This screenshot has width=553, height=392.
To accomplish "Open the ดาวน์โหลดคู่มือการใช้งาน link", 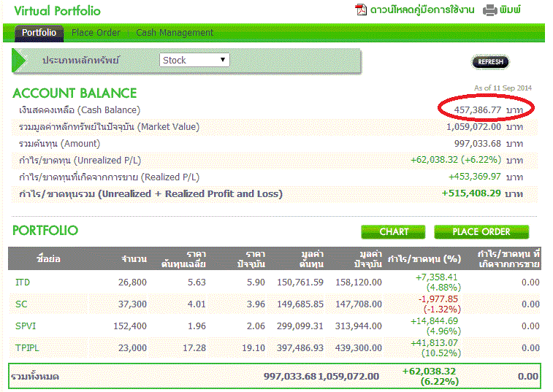I will pos(422,10).
